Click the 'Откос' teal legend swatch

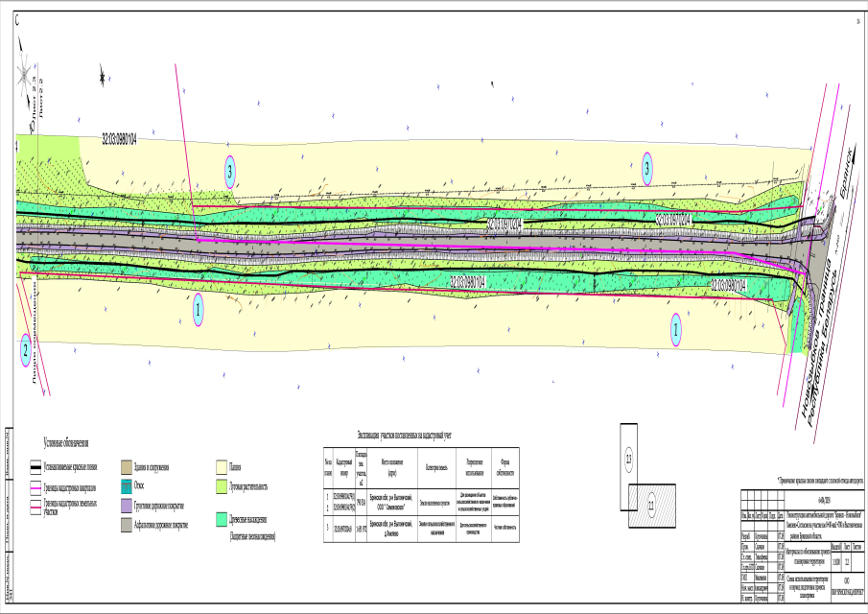126,486
